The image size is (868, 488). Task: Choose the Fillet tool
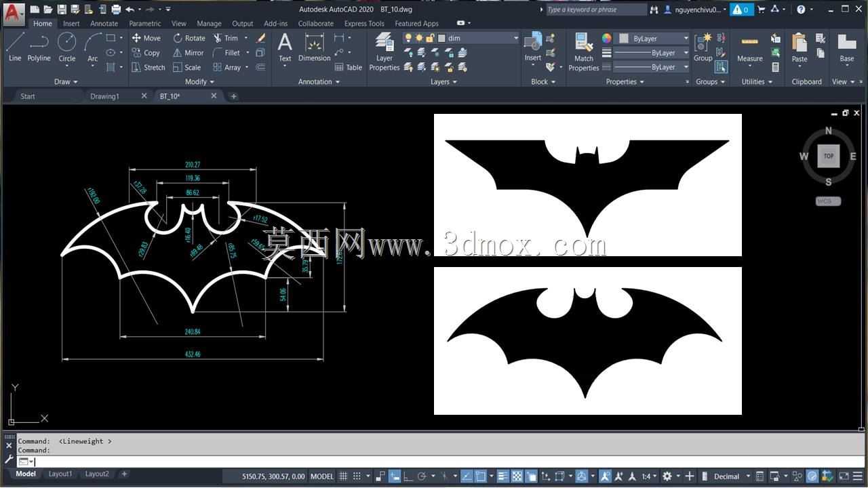pyautogui.click(x=226, y=52)
